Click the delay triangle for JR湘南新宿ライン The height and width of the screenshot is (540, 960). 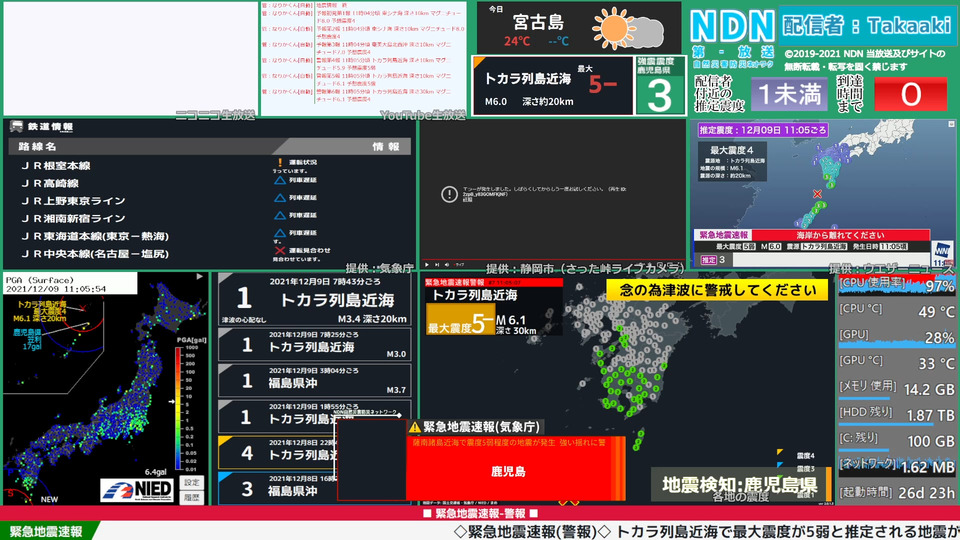[x=280, y=216]
